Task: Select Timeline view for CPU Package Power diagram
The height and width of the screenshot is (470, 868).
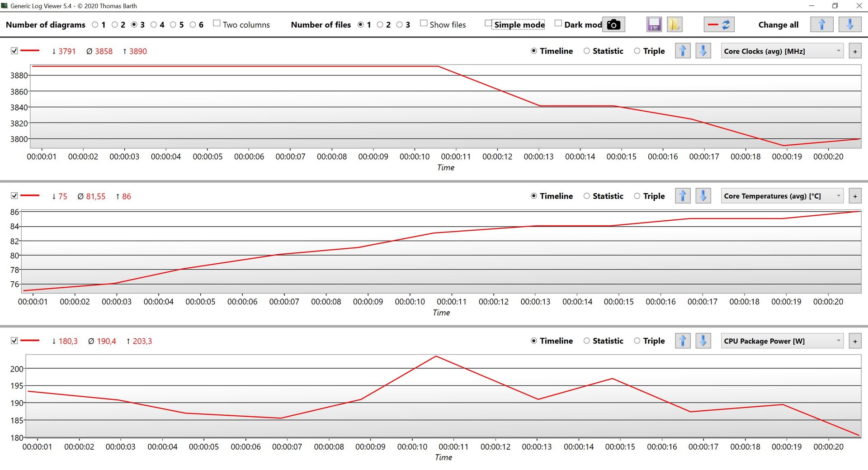Action: (534, 341)
